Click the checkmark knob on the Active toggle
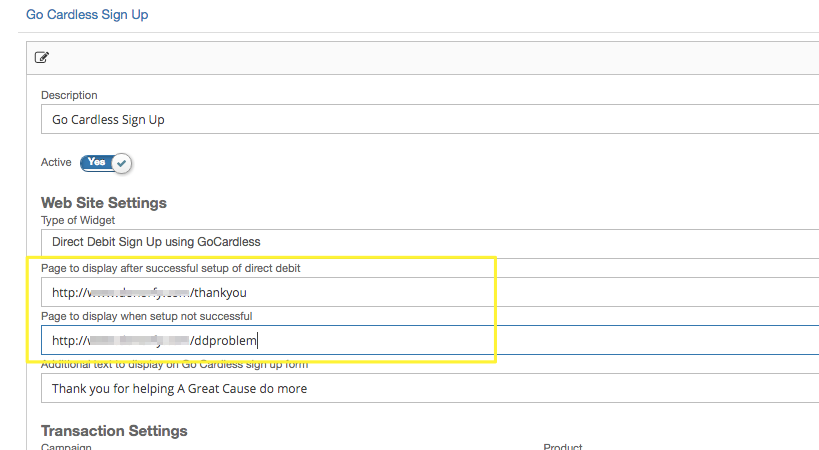Image resolution: width=819 pixels, height=450 pixels. click(x=121, y=162)
